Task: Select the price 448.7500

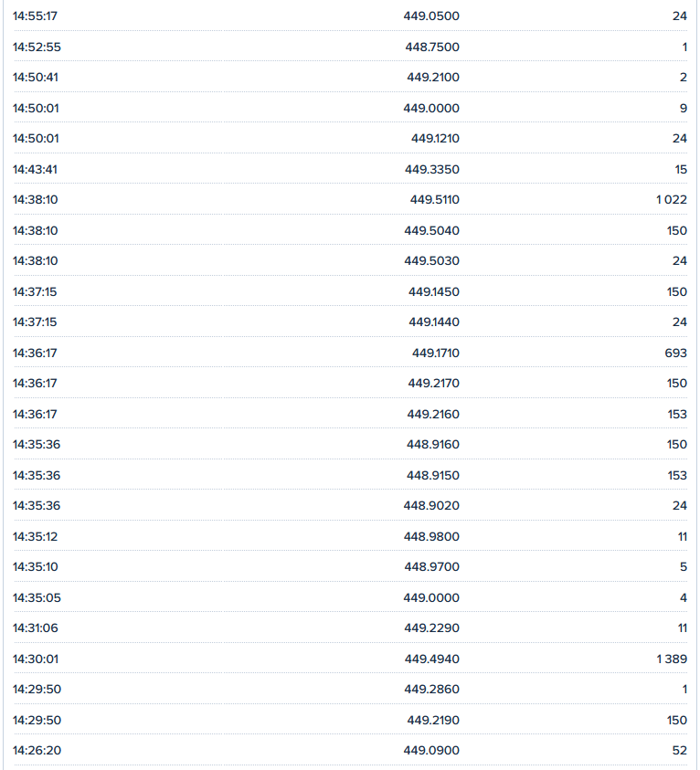Action: 432,47
